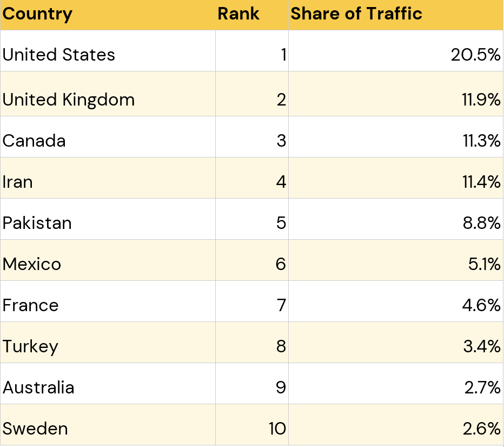This screenshot has height=447, width=504.
Task: Click the rank 7 cell
Action: [x=281, y=305]
